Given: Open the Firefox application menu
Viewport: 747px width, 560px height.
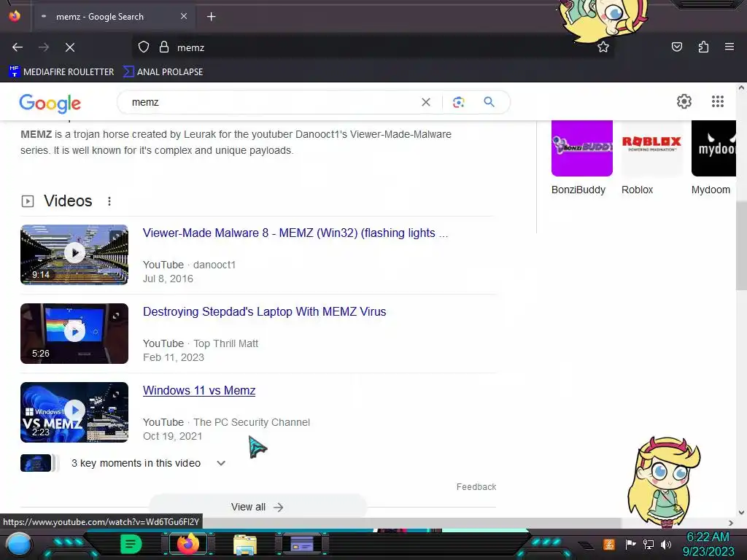Looking at the screenshot, I should pyautogui.click(x=729, y=47).
